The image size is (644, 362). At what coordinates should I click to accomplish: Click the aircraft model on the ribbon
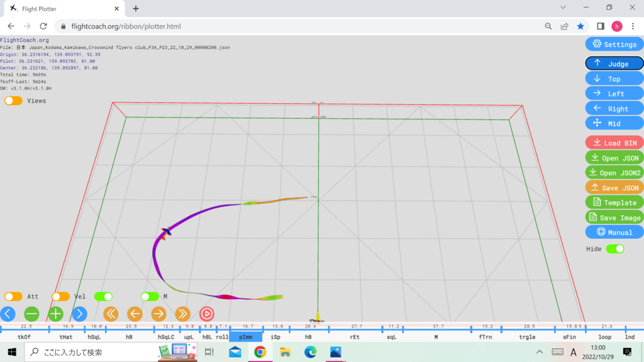(166, 234)
